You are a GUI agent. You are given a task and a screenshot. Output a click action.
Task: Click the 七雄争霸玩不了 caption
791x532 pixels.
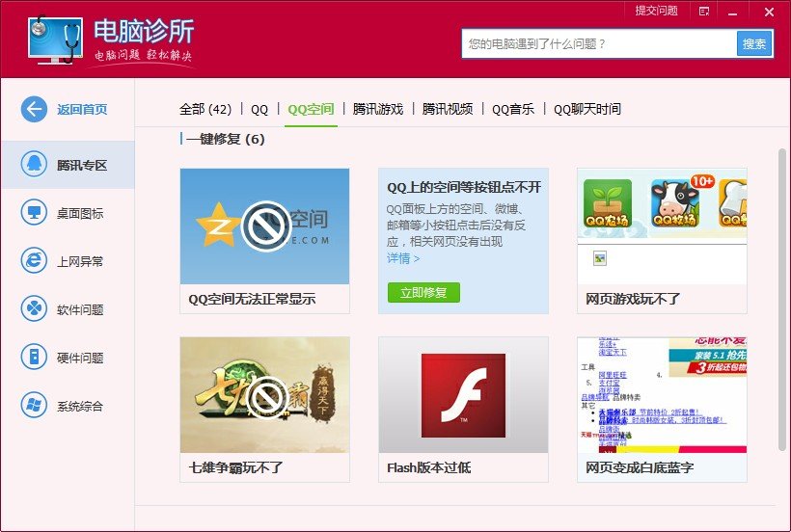235,467
